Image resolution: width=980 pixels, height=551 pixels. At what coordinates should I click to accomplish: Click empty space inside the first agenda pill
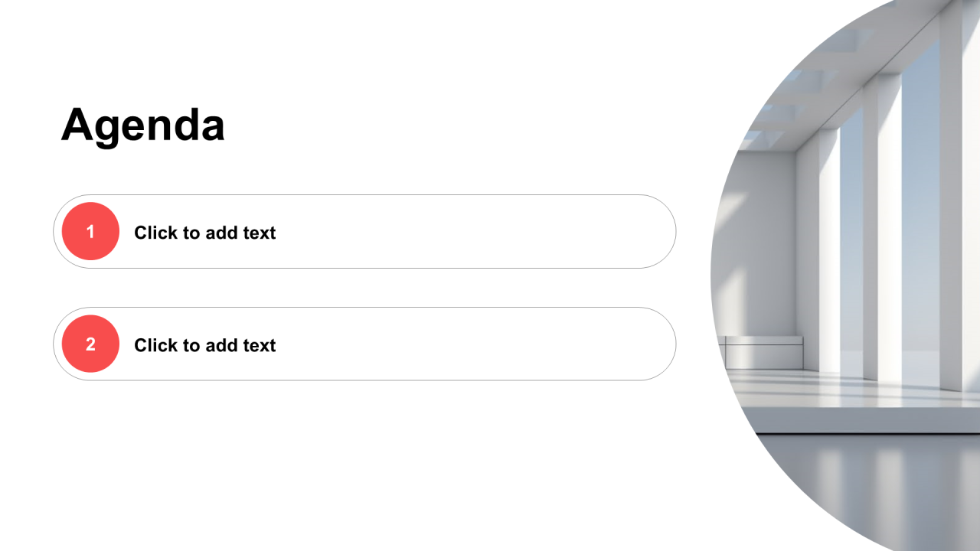[475, 232]
